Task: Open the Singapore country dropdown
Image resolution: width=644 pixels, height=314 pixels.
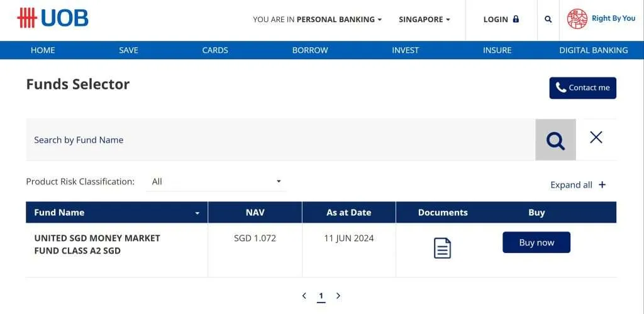Action: point(425,20)
